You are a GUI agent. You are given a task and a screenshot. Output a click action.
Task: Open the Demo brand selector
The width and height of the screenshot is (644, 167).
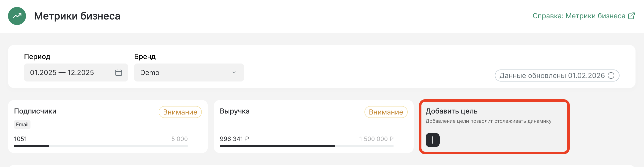click(x=185, y=72)
